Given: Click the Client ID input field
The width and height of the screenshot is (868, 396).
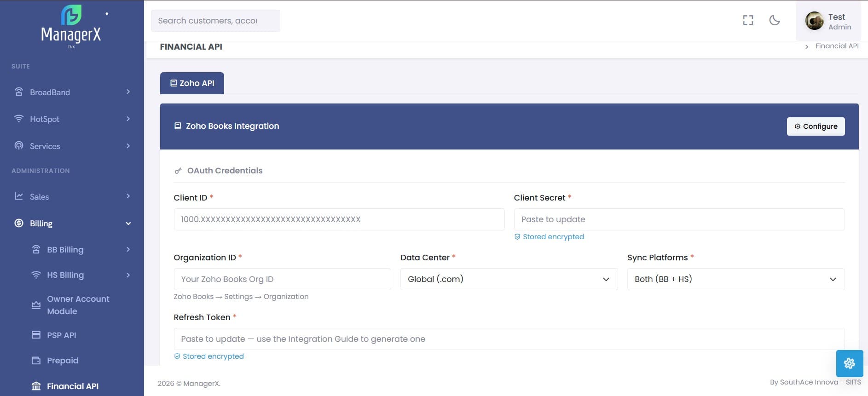Looking at the screenshot, I should (x=339, y=219).
